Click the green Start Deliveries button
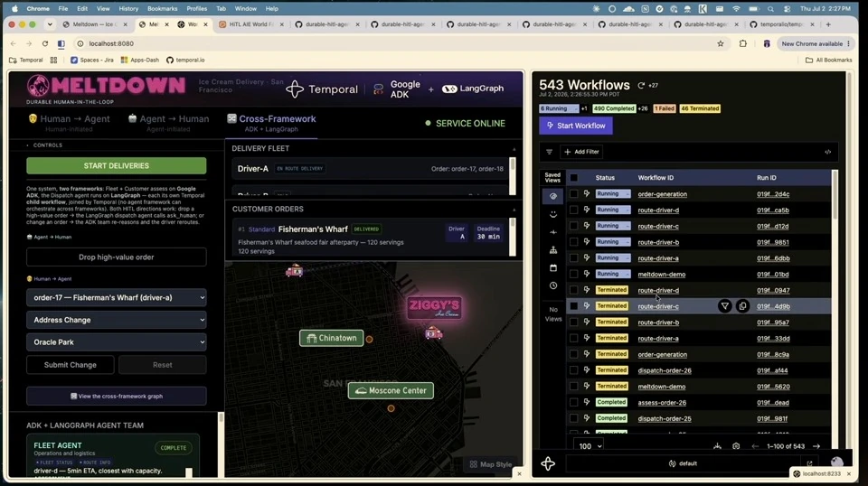The image size is (868, 486). point(117,166)
